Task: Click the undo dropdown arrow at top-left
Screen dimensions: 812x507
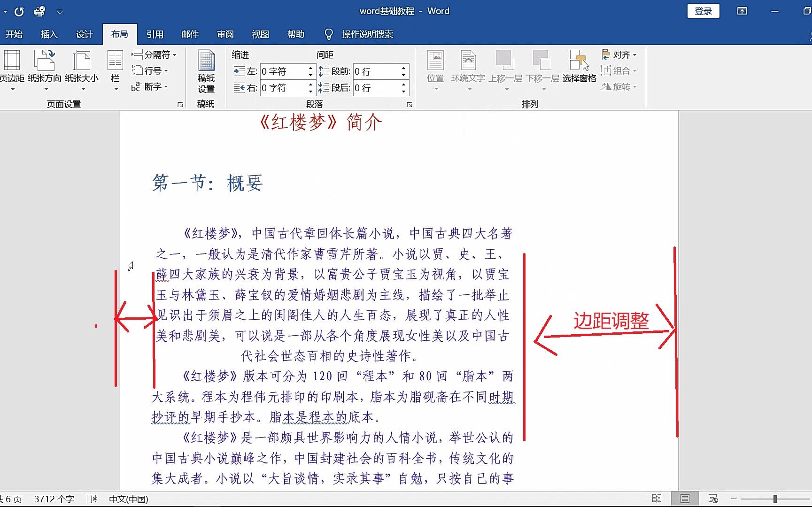Action: 5,12
